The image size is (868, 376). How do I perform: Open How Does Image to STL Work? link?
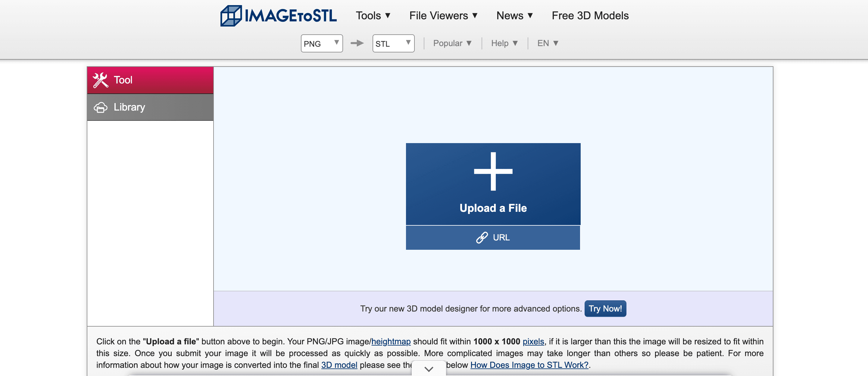529,365
